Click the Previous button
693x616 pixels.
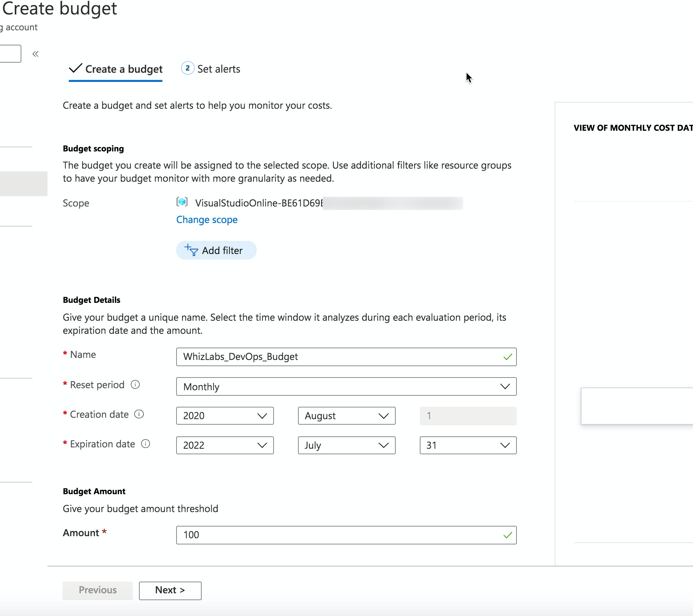(98, 590)
